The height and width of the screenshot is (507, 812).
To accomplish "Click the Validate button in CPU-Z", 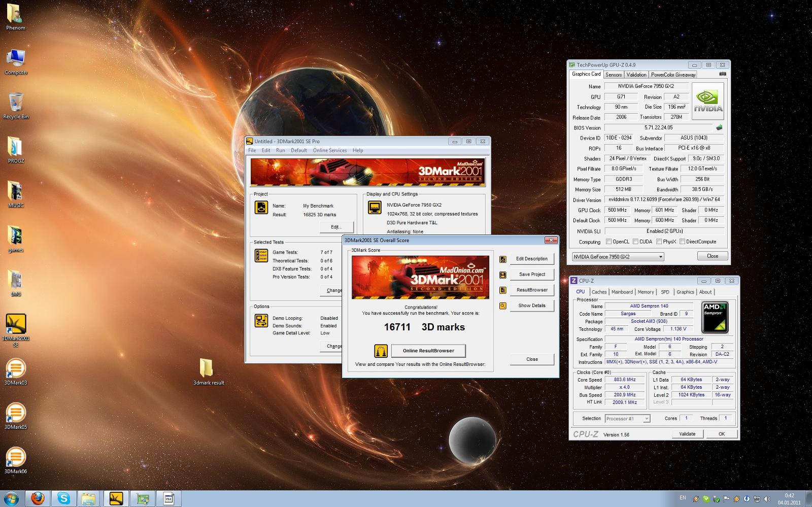I will point(687,434).
